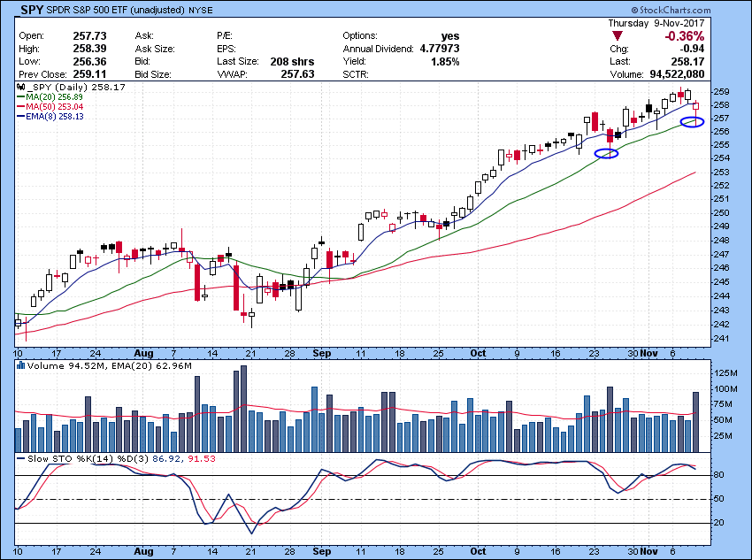
Task: Click the Prev Close value 259.11
Action: tap(89, 74)
